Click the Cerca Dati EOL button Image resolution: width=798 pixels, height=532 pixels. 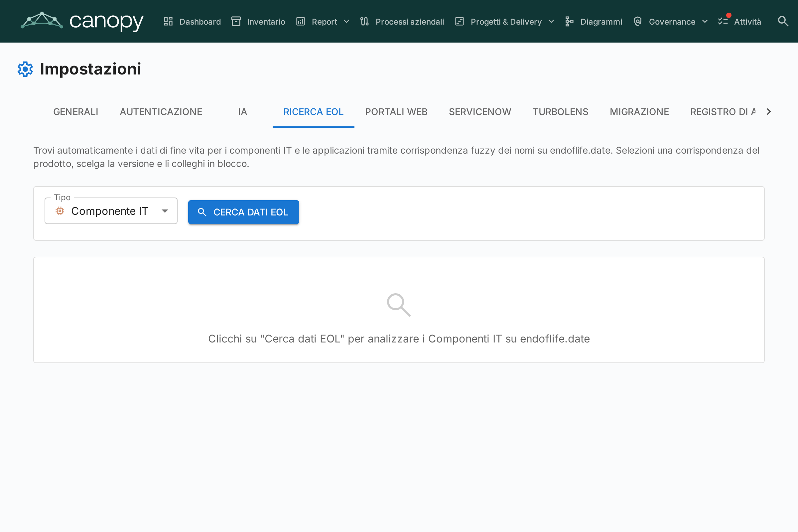[x=244, y=212]
